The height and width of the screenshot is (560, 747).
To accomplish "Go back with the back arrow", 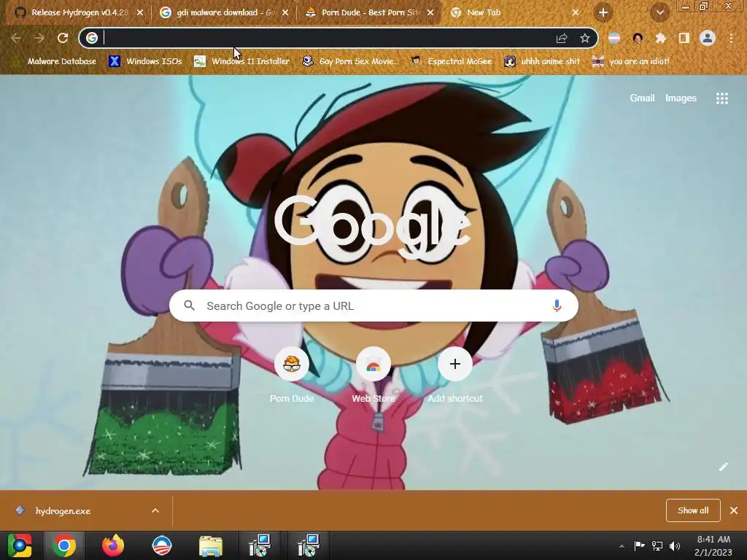I will (15, 38).
